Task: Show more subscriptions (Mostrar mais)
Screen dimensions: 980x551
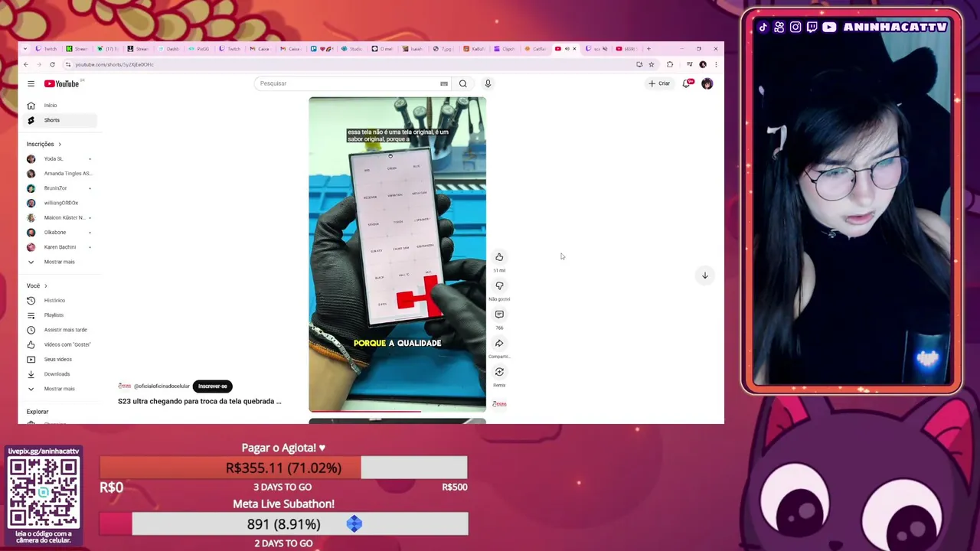Action: (x=61, y=262)
